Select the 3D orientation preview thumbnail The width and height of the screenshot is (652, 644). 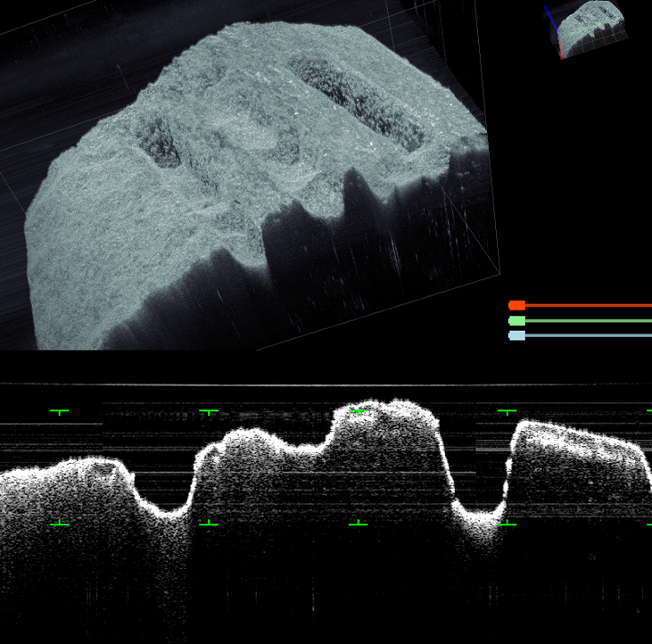pos(587,30)
